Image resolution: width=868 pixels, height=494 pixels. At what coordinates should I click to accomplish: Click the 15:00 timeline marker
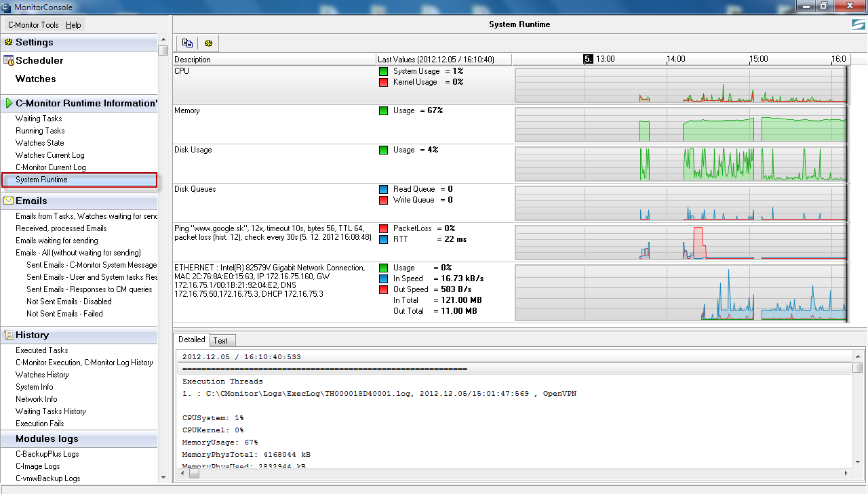(x=758, y=59)
